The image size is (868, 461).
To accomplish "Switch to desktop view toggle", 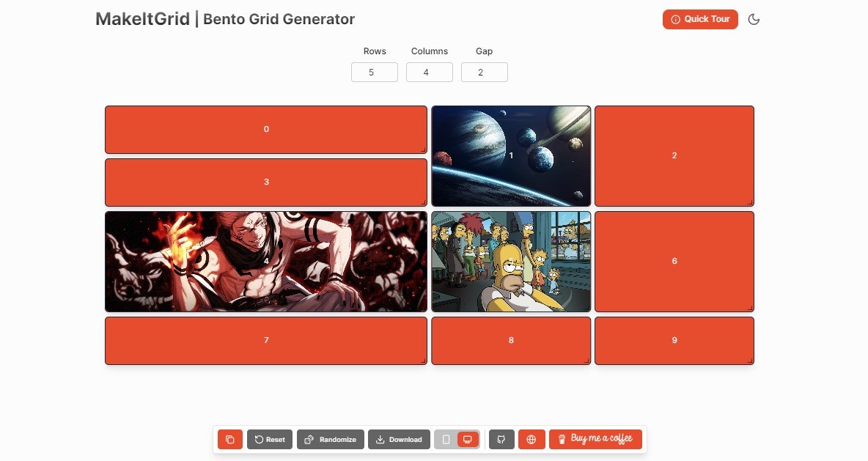I will (468, 440).
